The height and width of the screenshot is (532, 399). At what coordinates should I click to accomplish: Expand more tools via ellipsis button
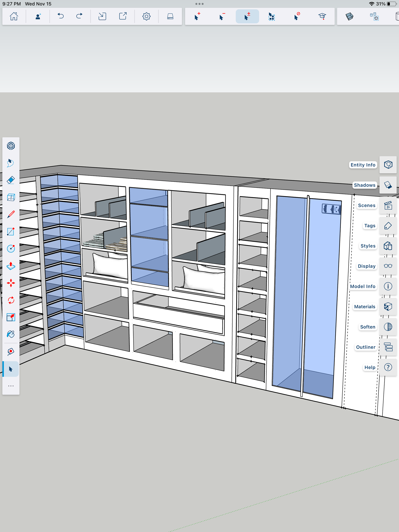point(11,386)
